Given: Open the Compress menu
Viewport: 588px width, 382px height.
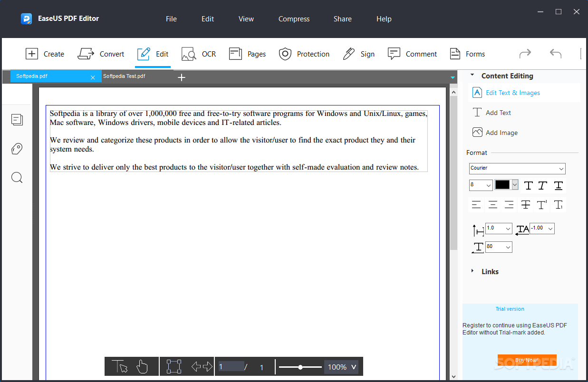Looking at the screenshot, I should coord(294,19).
